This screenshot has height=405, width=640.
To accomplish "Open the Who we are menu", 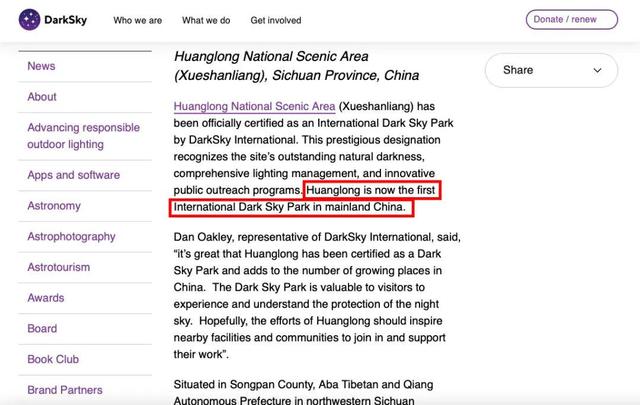I will tap(138, 20).
